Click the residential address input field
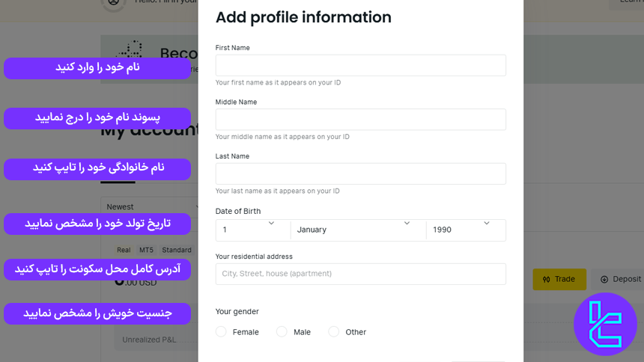This screenshot has width=644, height=362. pyautogui.click(x=361, y=274)
